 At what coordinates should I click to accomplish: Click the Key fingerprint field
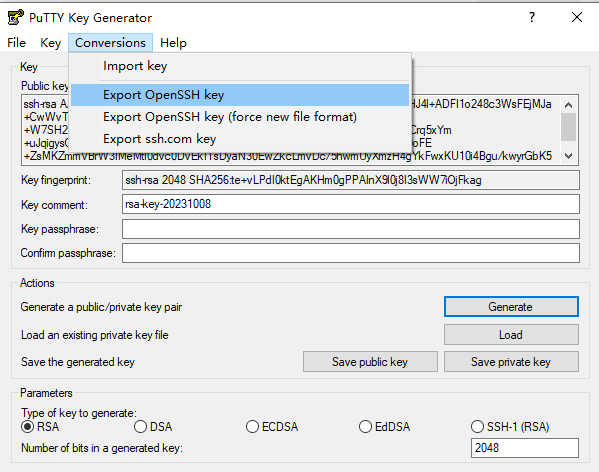click(x=351, y=180)
